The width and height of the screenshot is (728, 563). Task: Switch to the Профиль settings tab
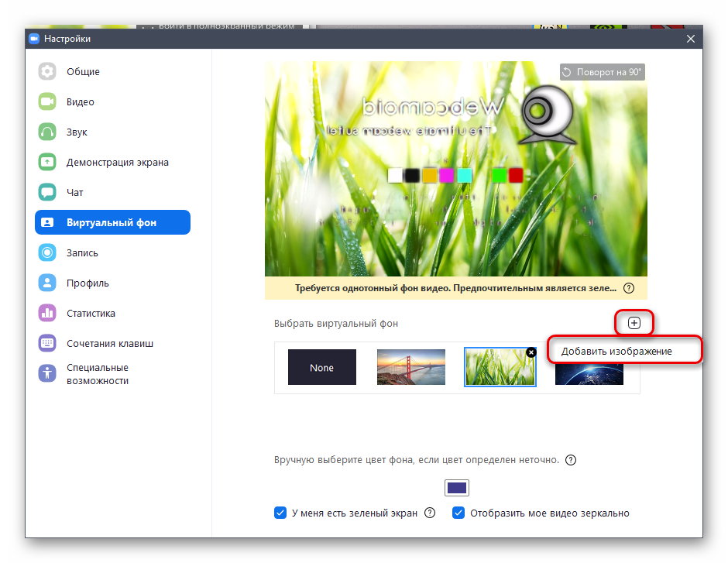point(88,283)
